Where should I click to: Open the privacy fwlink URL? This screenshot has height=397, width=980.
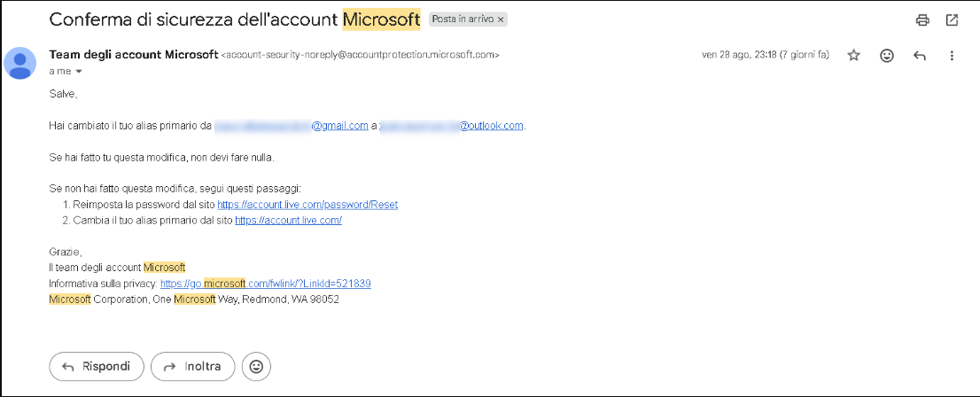coord(266,284)
